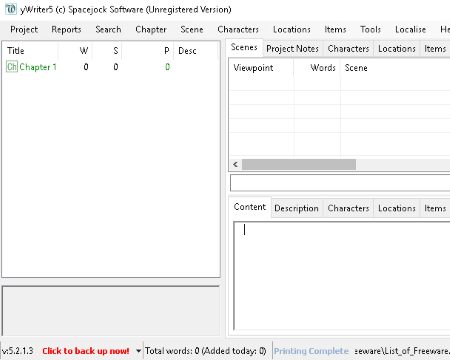Click the Printing Complete status text
The width and height of the screenshot is (450, 360).
click(311, 351)
